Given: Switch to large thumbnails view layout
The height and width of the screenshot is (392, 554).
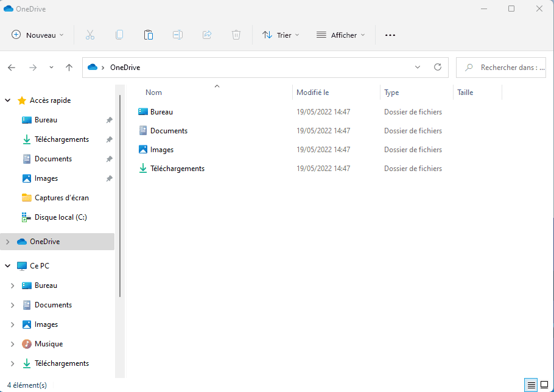Looking at the screenshot, I should click(544, 385).
